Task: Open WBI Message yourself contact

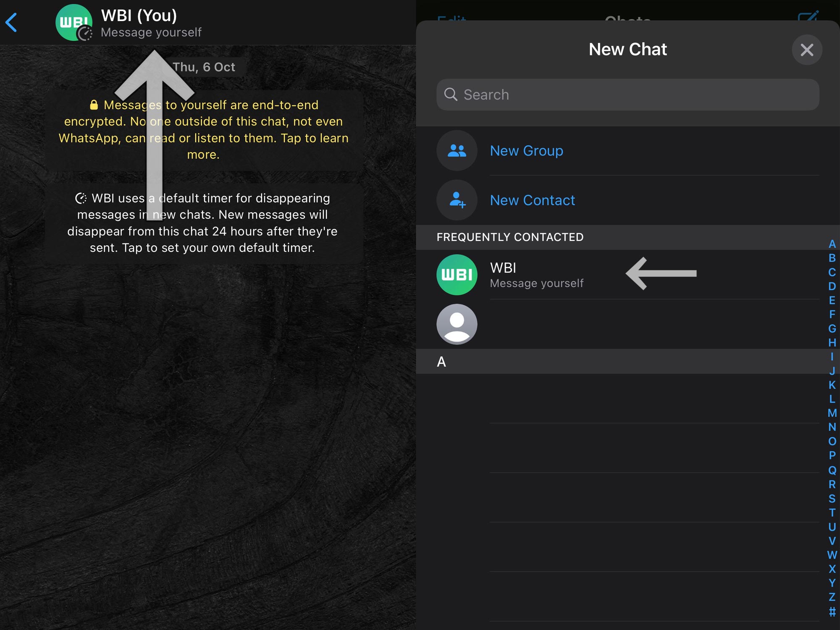Action: pyautogui.click(x=537, y=275)
